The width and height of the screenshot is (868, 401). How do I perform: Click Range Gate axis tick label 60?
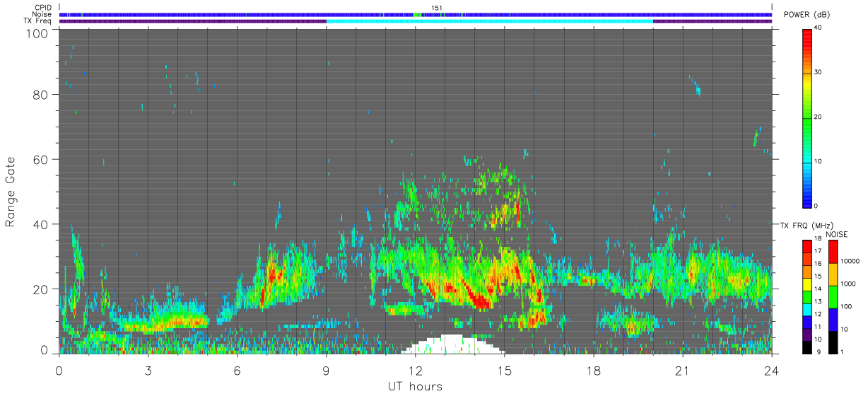point(40,159)
